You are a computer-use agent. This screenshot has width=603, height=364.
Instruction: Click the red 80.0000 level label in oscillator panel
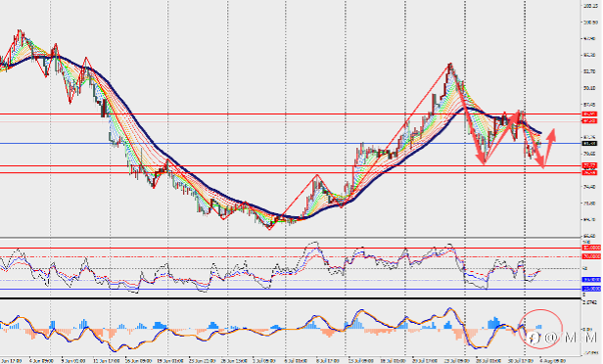591,248
